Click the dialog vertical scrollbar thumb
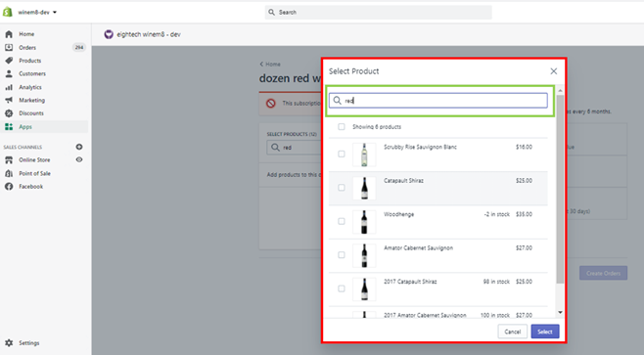 (x=560, y=189)
